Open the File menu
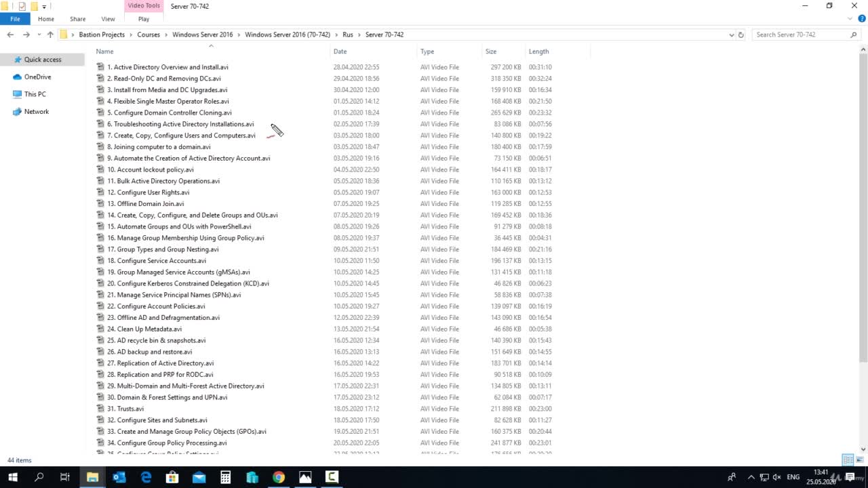The width and height of the screenshot is (868, 488). 15,19
